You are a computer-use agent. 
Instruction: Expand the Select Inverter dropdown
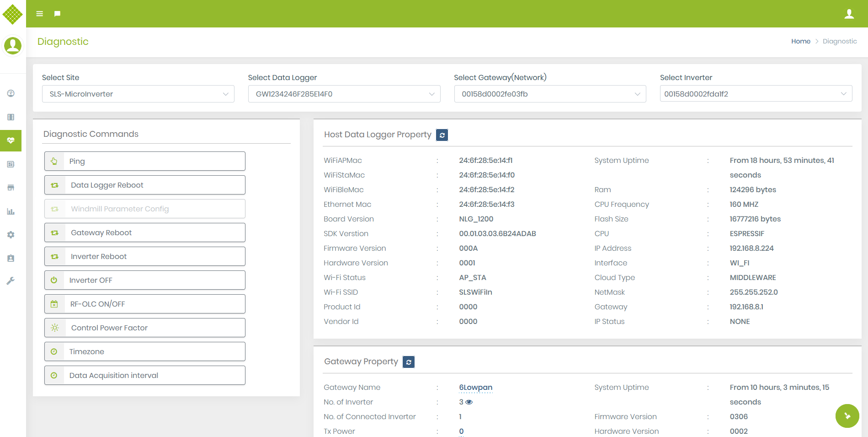click(756, 94)
